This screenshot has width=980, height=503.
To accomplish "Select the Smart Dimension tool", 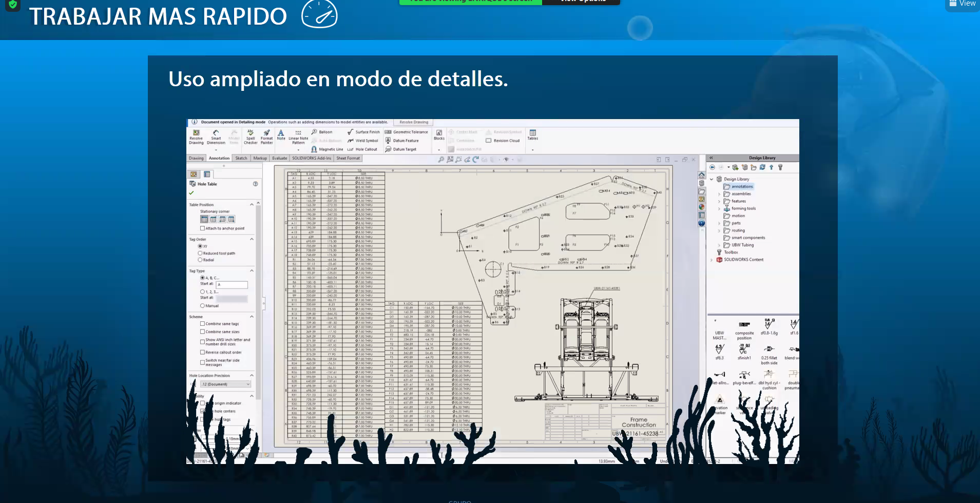I will tap(216, 137).
